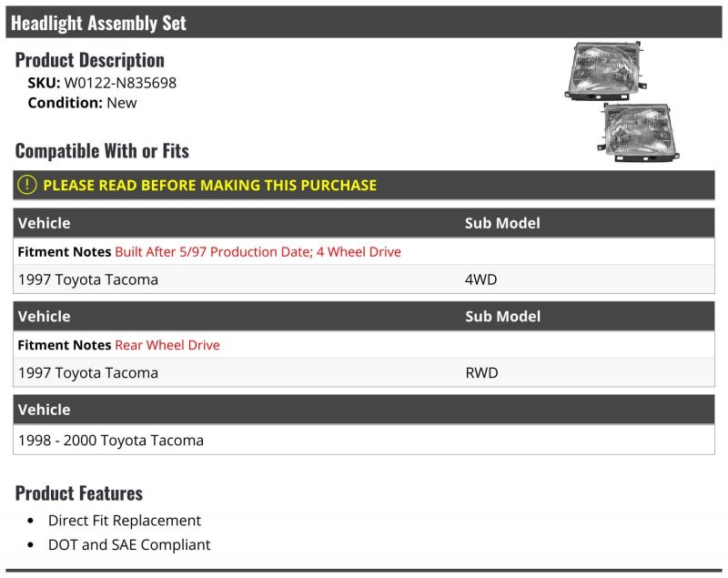
Task: Click the Compatible With or Fits heading
Action: click(x=102, y=151)
